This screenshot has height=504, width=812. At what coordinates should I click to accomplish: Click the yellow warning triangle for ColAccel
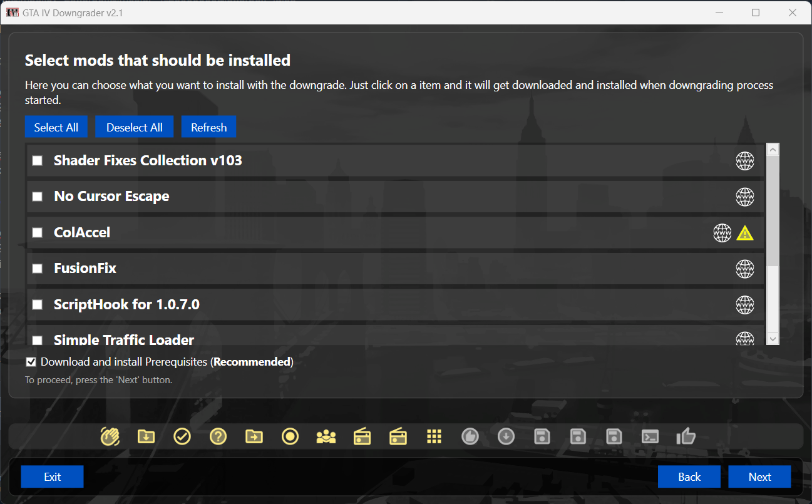745,233
